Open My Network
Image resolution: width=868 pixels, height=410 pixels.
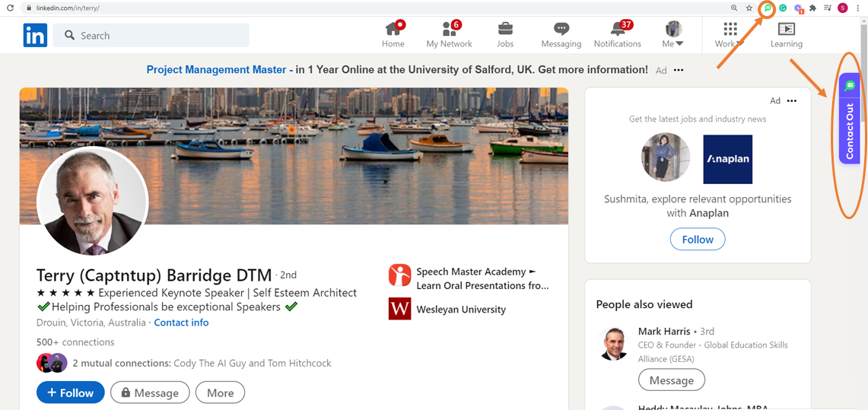click(x=449, y=34)
